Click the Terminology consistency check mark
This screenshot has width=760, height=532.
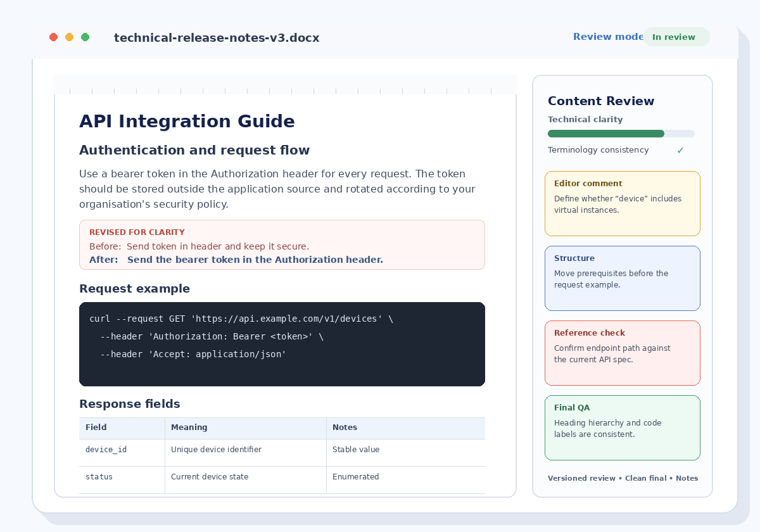tap(680, 150)
